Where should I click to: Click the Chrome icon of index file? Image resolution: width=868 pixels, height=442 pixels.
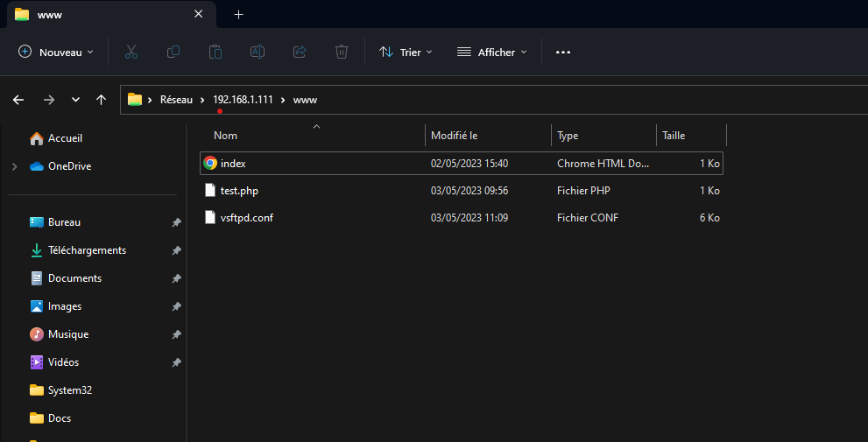(210, 163)
